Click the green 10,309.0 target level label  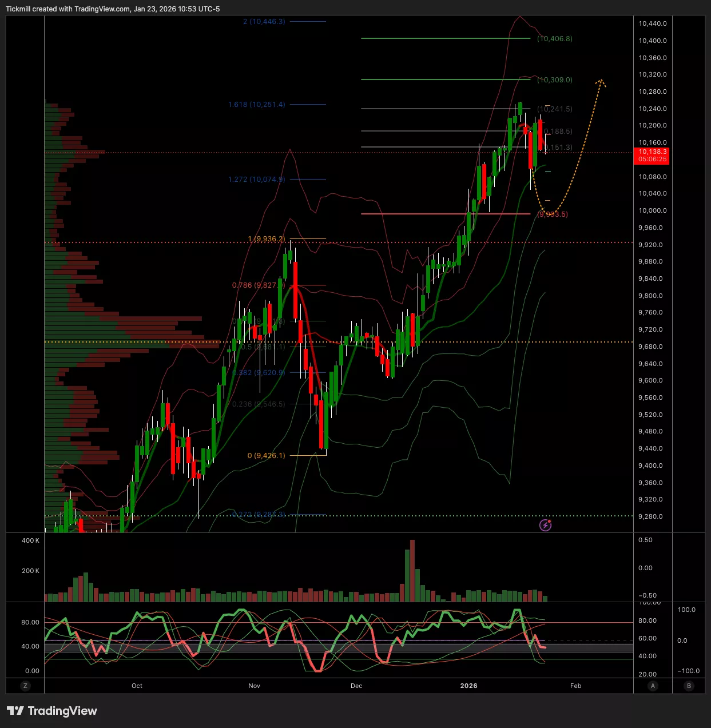[554, 80]
